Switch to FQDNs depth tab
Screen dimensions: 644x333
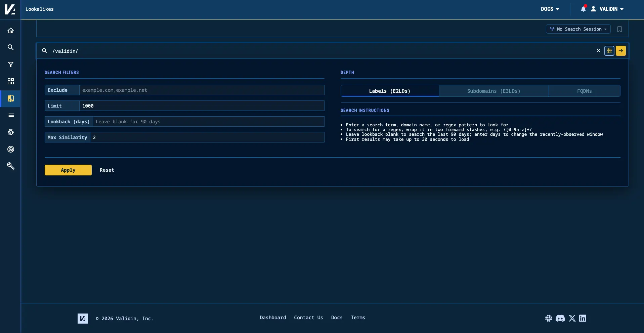(584, 91)
